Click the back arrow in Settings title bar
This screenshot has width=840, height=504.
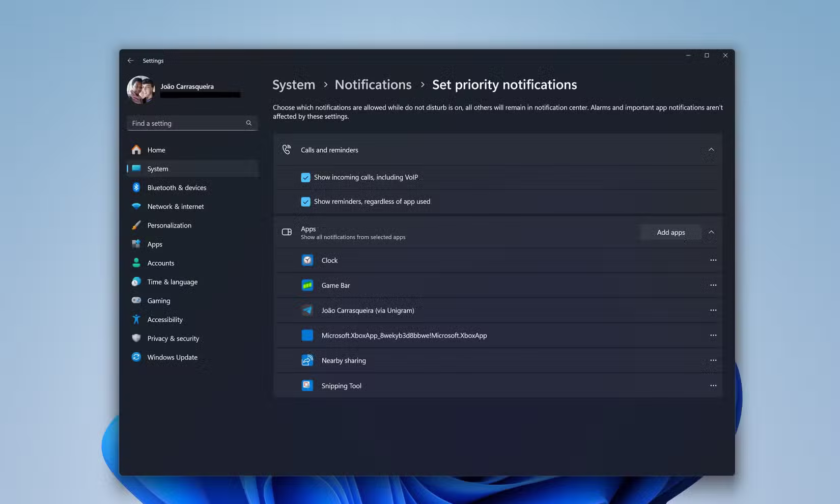coord(131,61)
